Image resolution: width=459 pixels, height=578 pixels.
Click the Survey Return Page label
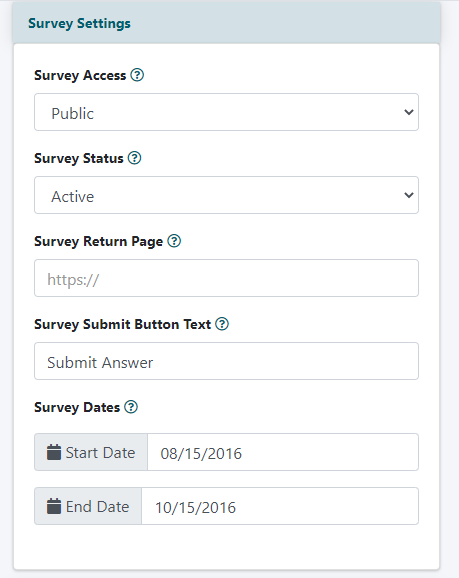tap(98, 241)
